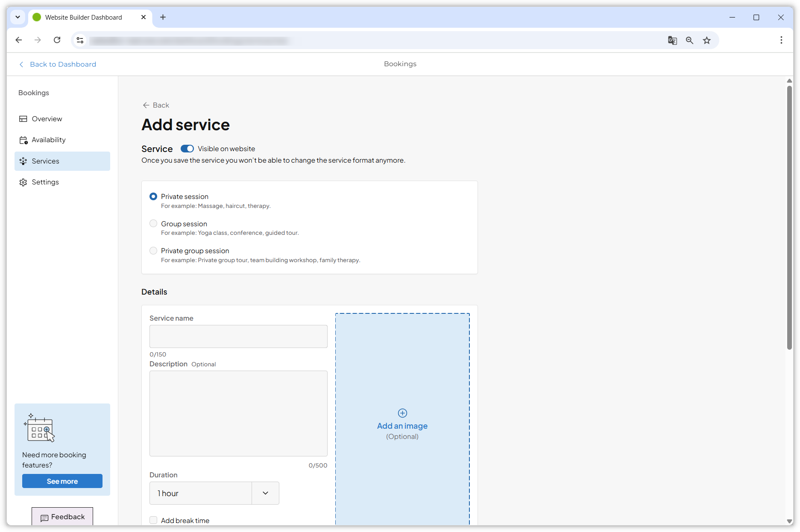Click the Back to Dashboard link

(x=62, y=64)
